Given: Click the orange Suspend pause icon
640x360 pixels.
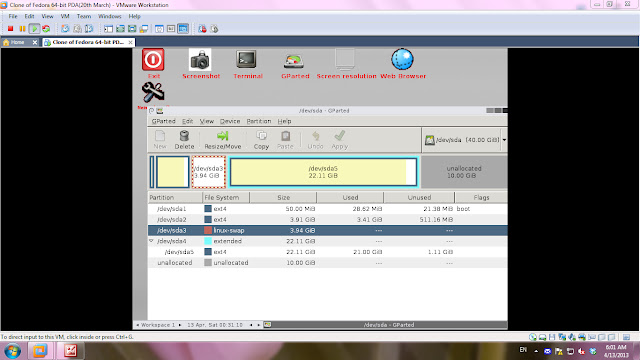Looking at the screenshot, I should point(22,29).
